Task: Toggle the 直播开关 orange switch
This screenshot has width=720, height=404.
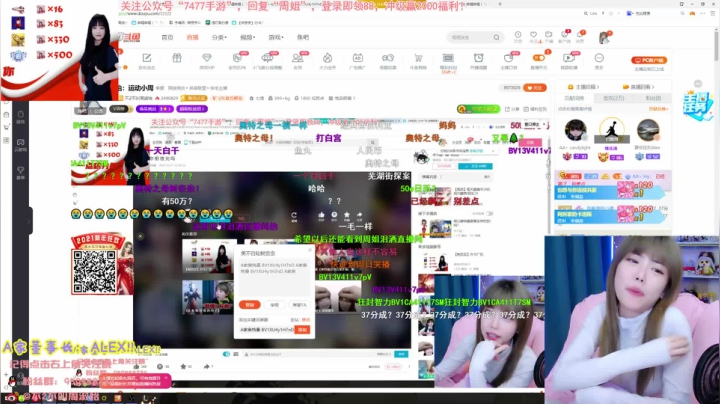Action: click(x=539, y=58)
